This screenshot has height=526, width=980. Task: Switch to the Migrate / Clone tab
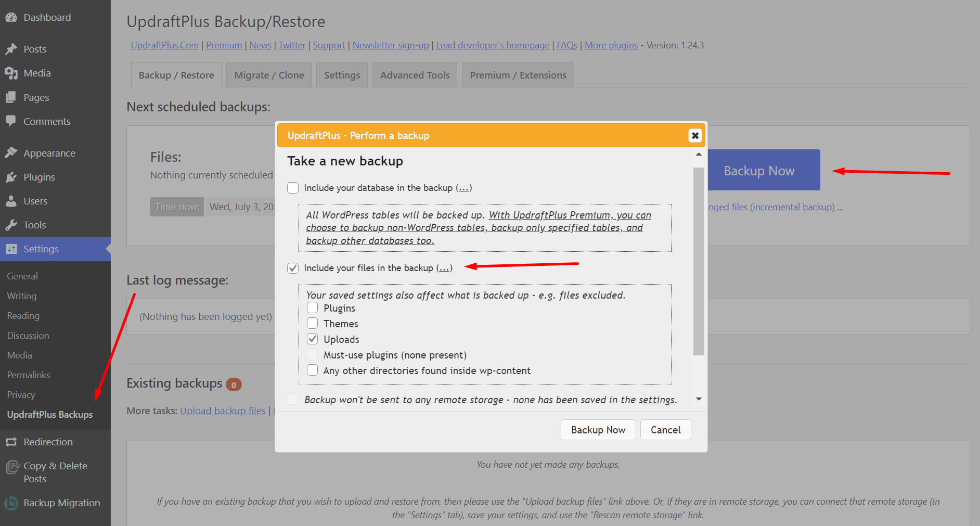pyautogui.click(x=268, y=74)
